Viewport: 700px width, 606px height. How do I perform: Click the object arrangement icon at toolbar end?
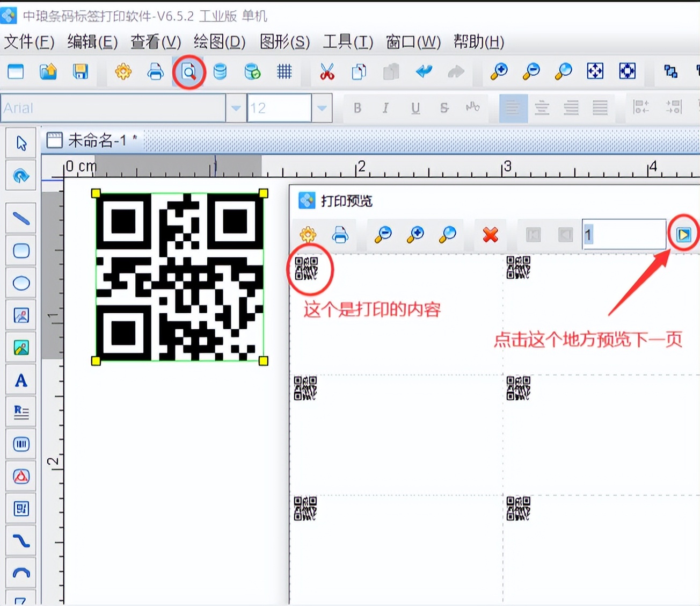click(670, 71)
